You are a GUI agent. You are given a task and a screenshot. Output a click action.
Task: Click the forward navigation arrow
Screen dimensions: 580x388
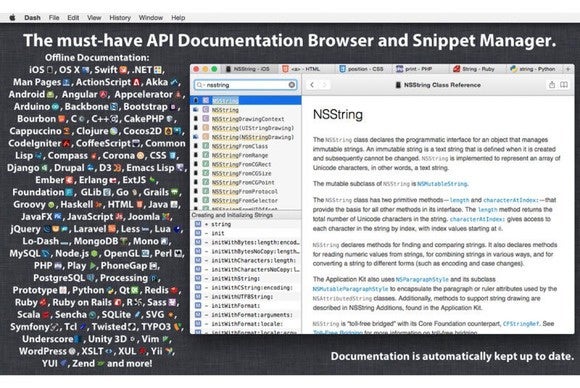coord(324,85)
